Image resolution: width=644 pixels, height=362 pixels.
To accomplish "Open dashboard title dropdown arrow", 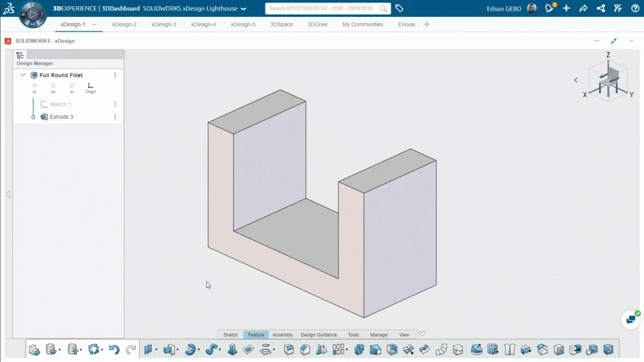I will pyautogui.click(x=243, y=9).
